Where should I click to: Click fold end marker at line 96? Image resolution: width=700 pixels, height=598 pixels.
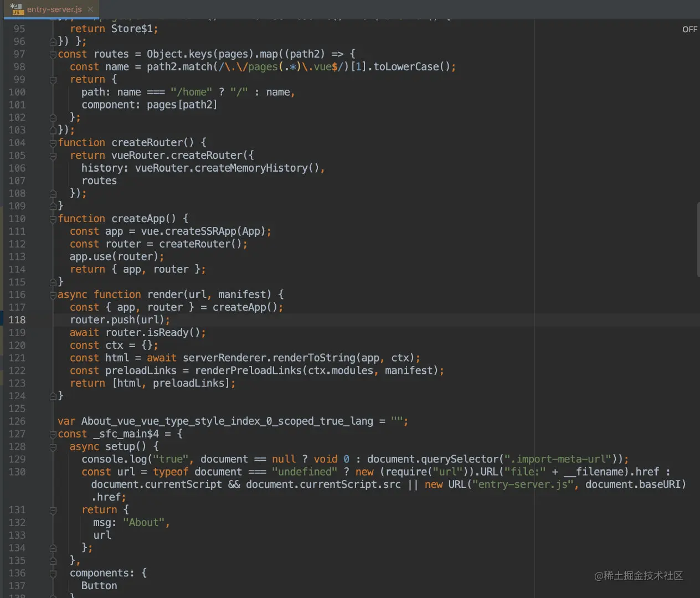tap(53, 42)
